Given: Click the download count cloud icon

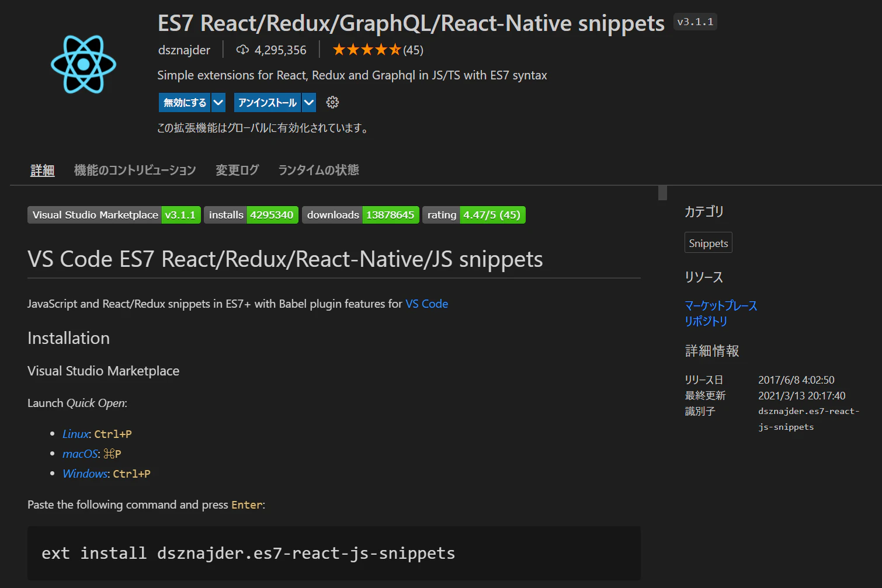Looking at the screenshot, I should (242, 50).
